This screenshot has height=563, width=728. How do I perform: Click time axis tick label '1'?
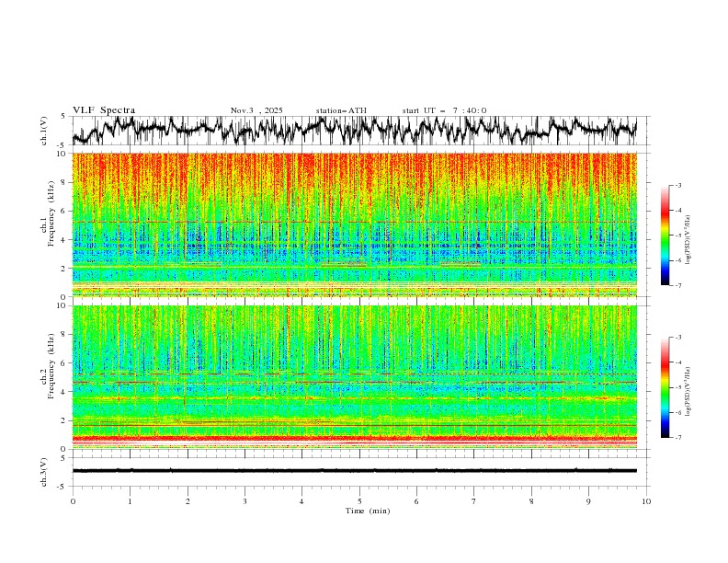point(130,501)
